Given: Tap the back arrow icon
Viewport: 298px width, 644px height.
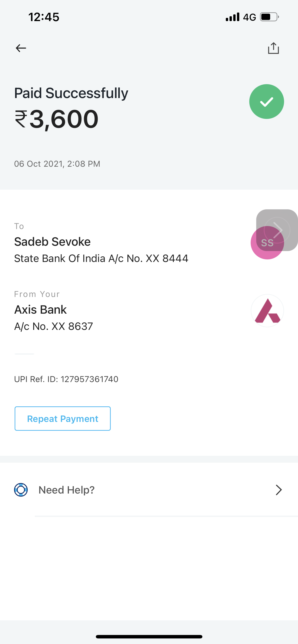Looking at the screenshot, I should click(x=21, y=48).
